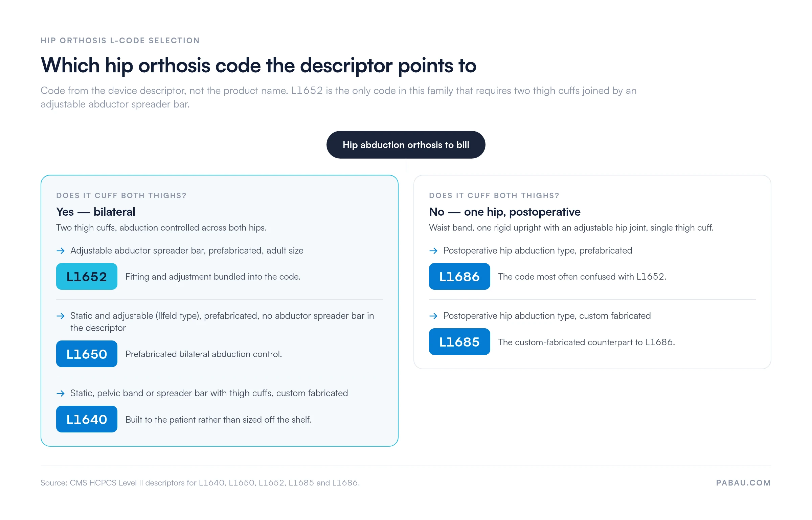Screen dimensions: 812x520
Task: Click the arrow next to Ilfeld type descriptor
Action: [61, 316]
